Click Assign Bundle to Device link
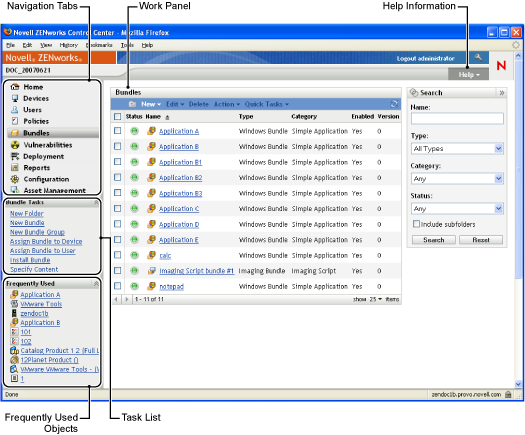Image resolution: width=525 pixels, height=435 pixels. coord(46,241)
